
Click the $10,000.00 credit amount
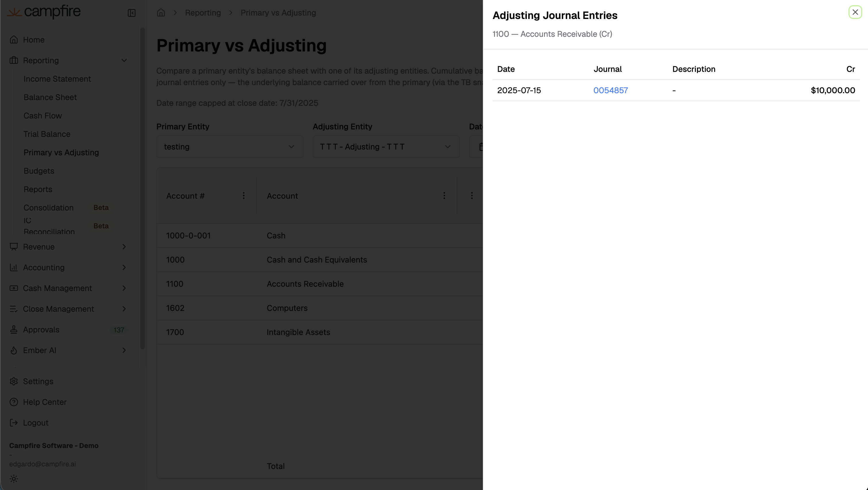833,90
